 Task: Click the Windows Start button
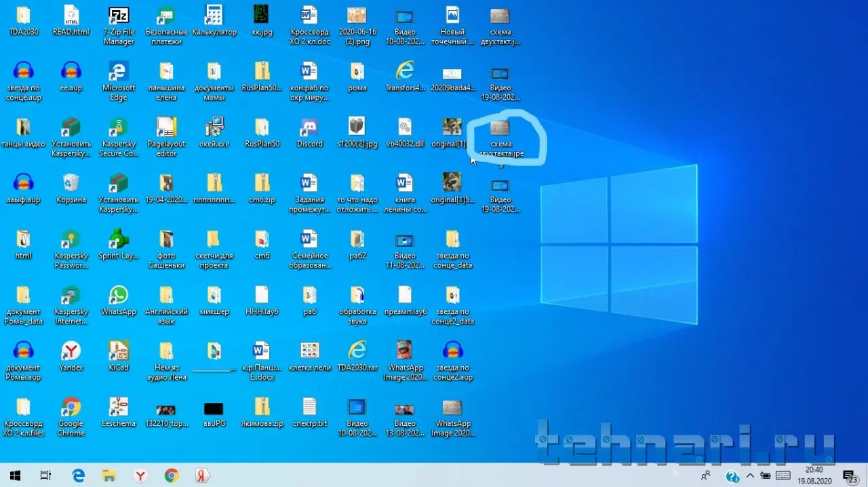[14, 475]
